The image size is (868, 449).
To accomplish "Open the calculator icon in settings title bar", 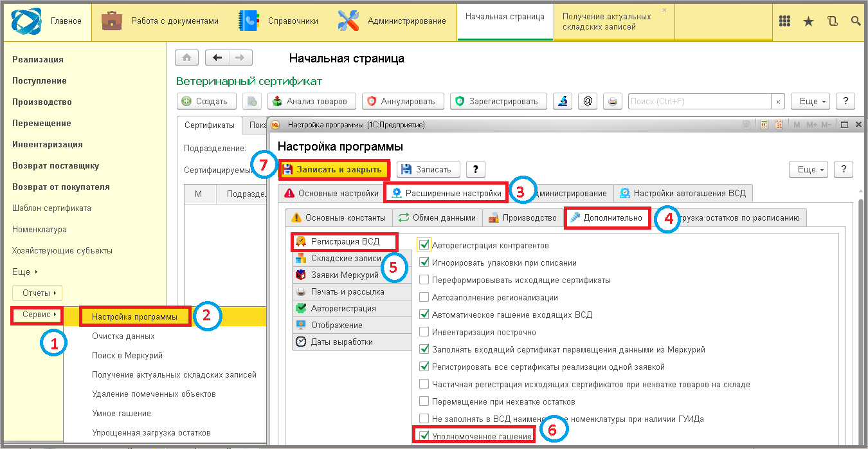I will (764, 125).
